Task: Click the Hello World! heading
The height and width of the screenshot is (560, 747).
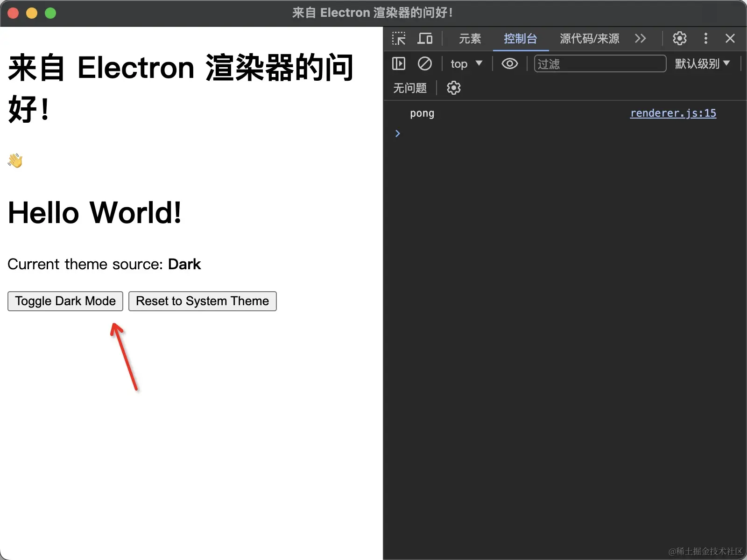Action: pos(95,213)
